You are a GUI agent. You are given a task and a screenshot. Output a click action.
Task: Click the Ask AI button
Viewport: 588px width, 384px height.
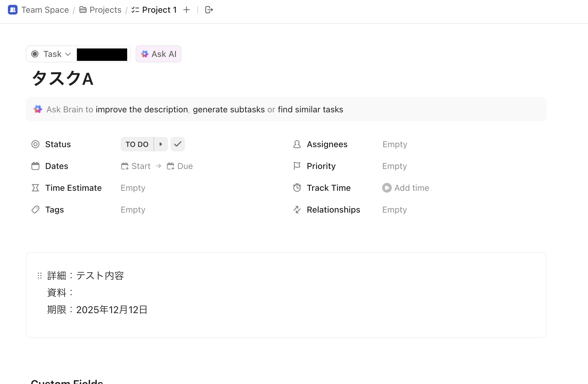(158, 54)
